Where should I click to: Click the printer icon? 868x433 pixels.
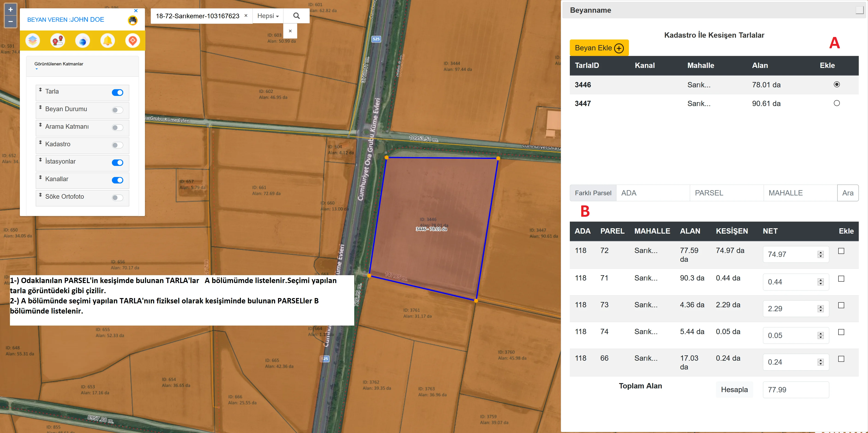[133, 21]
